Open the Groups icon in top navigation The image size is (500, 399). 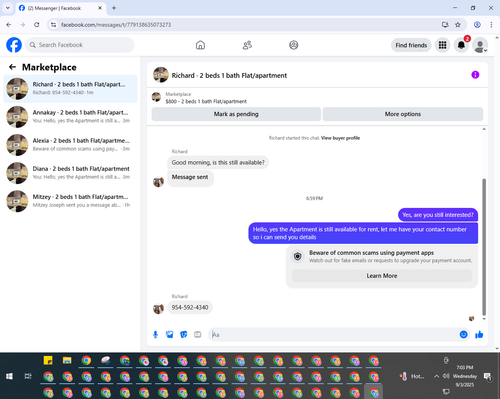click(294, 45)
